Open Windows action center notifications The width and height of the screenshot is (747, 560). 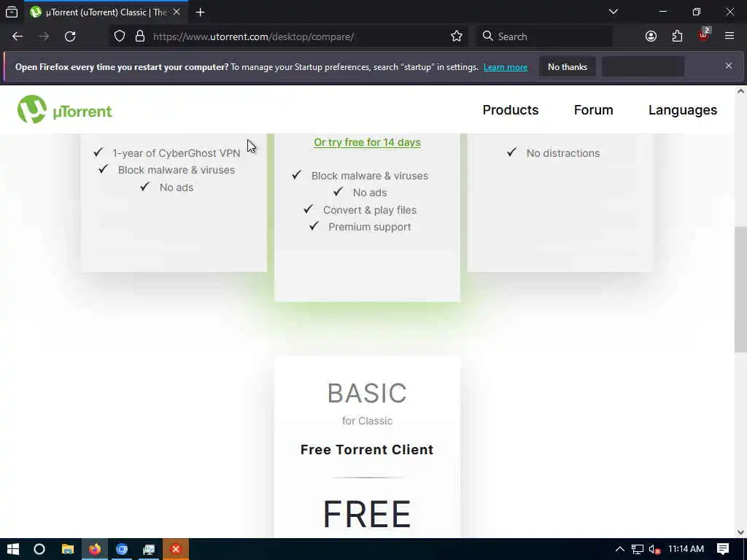pos(723,549)
